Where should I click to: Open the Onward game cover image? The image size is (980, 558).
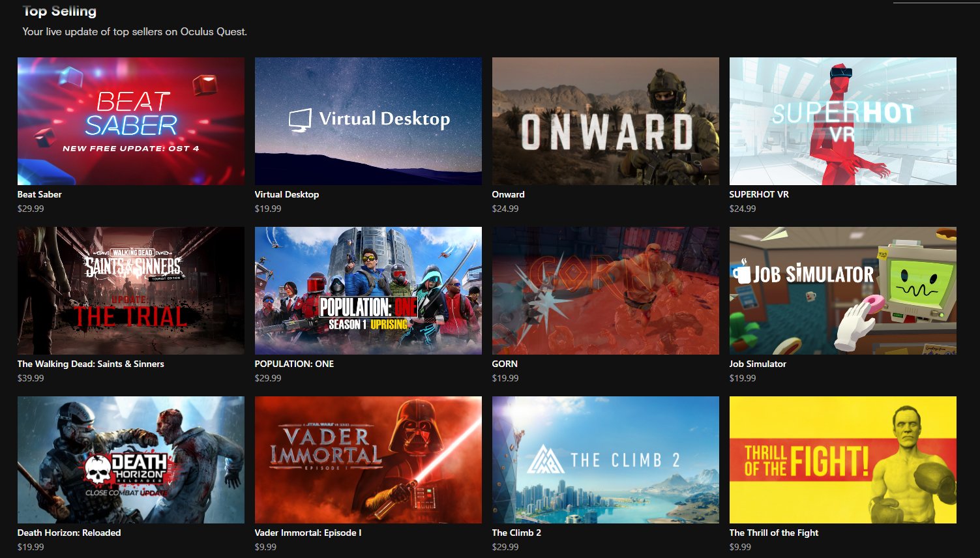(606, 121)
